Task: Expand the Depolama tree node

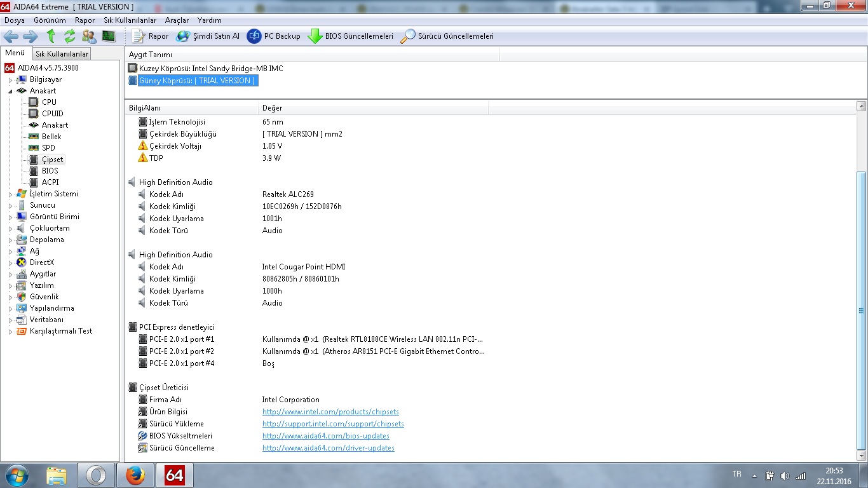Action: (x=11, y=240)
